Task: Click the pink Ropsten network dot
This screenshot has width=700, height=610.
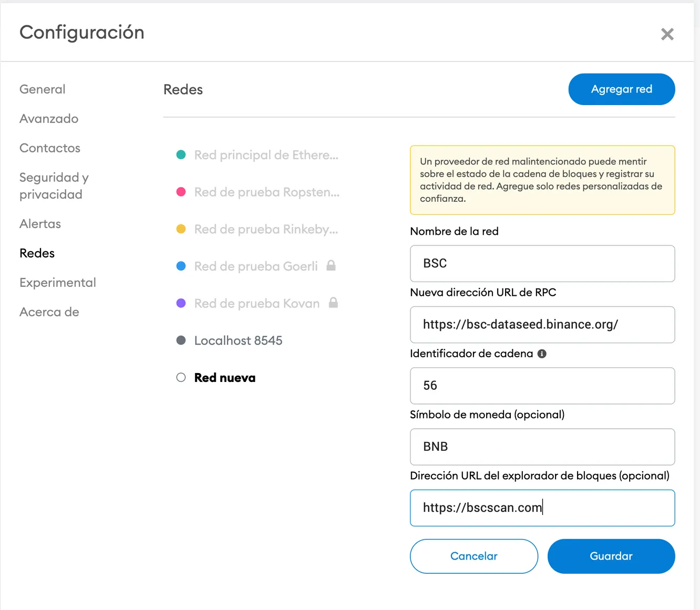Action: point(181,191)
